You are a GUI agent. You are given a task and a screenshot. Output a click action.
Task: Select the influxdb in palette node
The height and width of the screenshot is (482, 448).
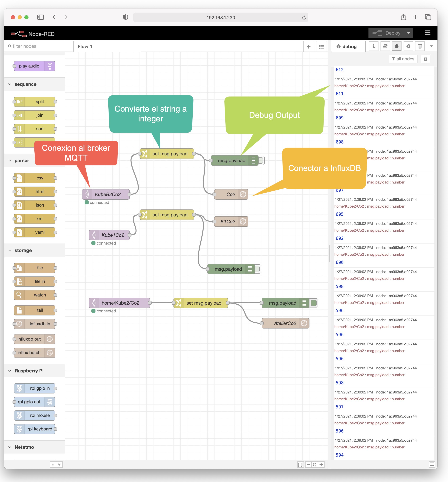34,324
